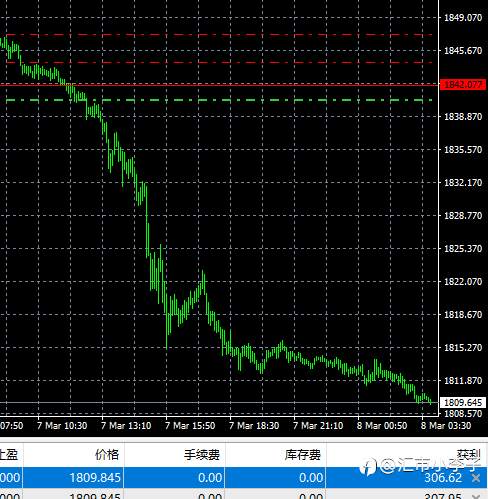Click the 8 Mar 00:50 time label
This screenshot has width=488, height=499.
coord(382,426)
